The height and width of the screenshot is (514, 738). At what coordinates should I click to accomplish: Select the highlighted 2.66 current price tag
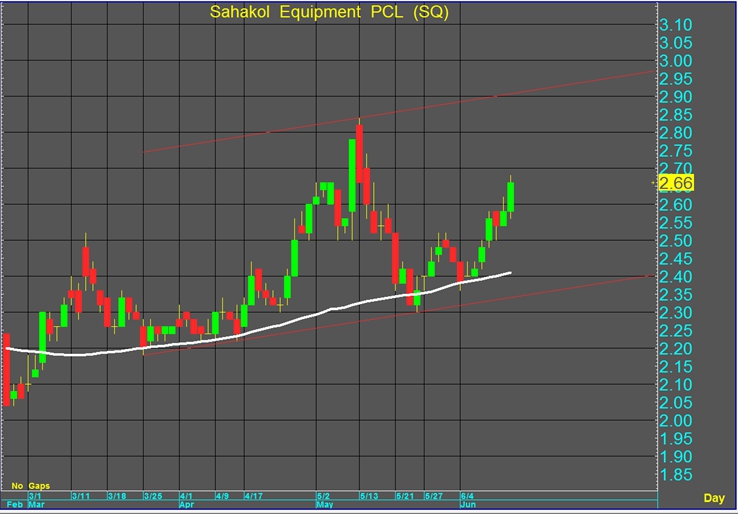[x=676, y=183]
